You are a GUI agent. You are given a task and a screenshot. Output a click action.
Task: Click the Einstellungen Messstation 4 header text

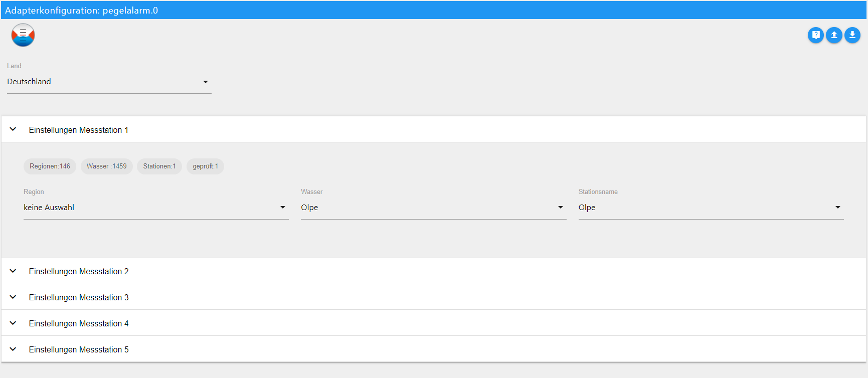coord(79,323)
